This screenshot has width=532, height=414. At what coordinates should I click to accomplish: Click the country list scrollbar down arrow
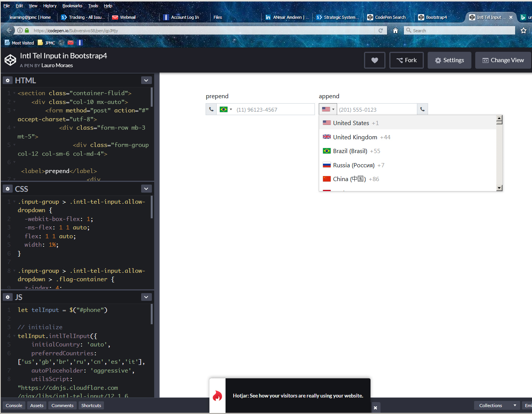pos(499,188)
